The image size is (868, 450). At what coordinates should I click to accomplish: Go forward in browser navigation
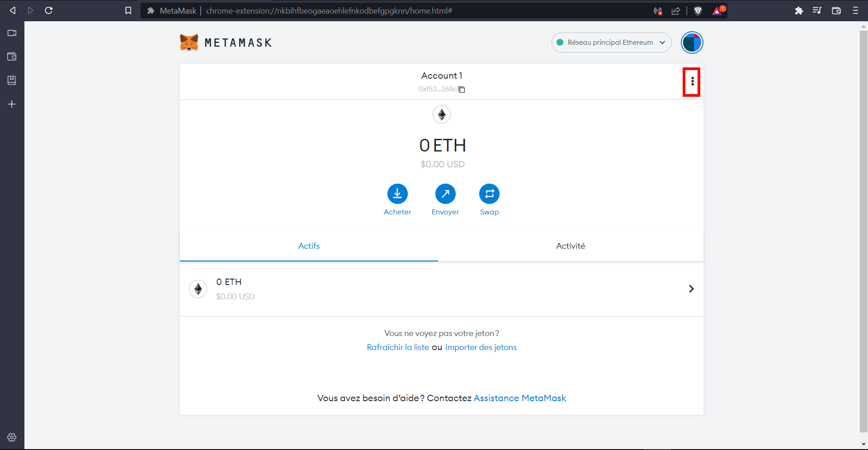pos(30,10)
